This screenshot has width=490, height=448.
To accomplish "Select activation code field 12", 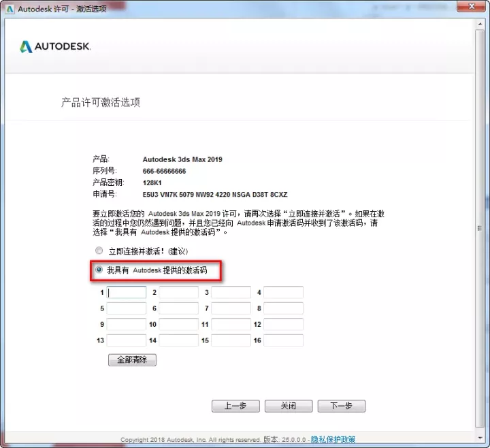I will (283, 325).
